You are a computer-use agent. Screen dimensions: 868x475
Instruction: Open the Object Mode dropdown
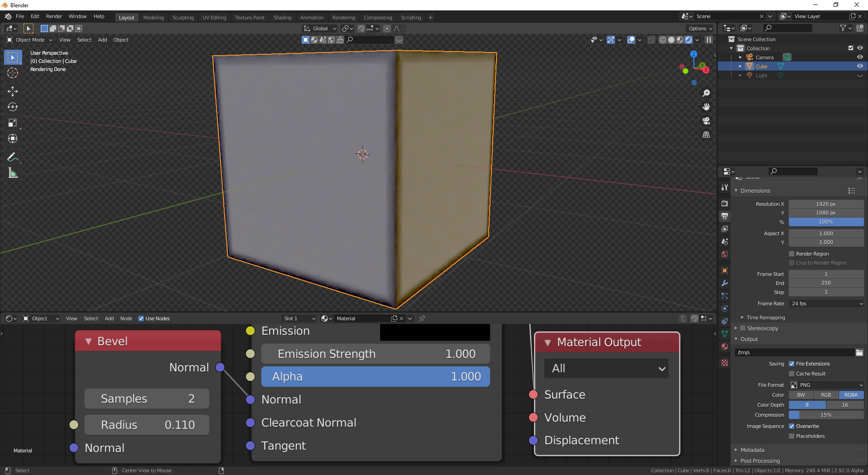tap(30, 40)
